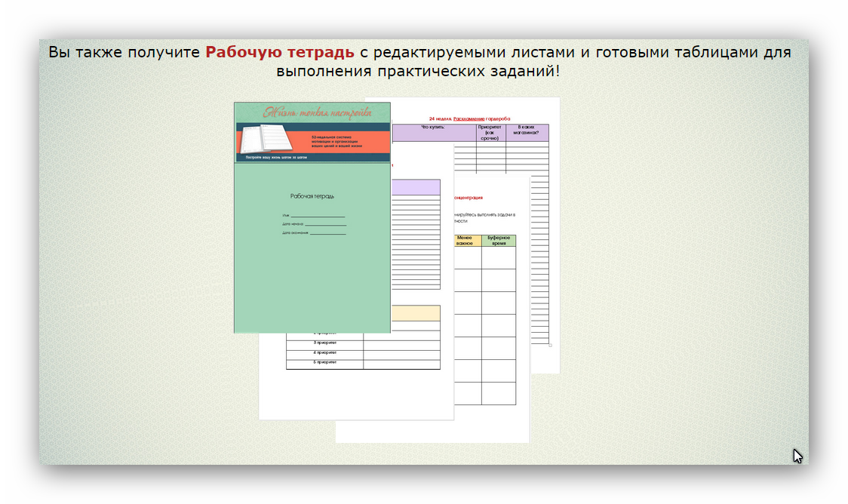Image resolution: width=848 pixels, height=504 pixels.
Task: Click the "Имя" blank line on the cover
Action: 317,216
